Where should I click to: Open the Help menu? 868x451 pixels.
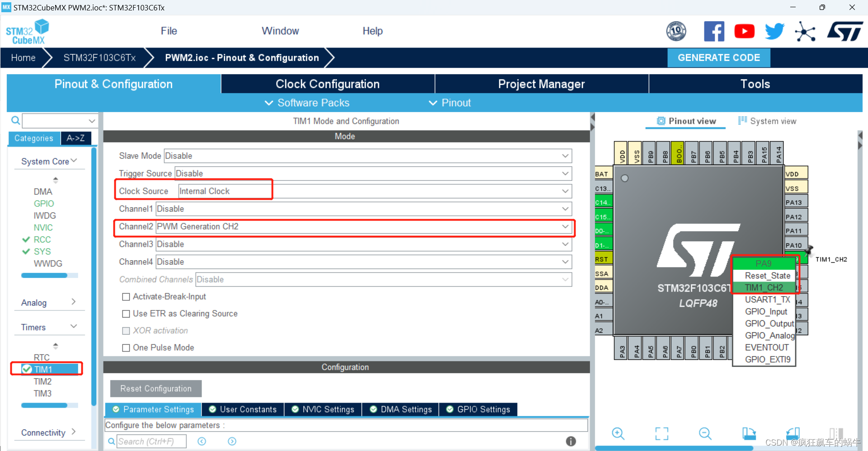(x=373, y=31)
